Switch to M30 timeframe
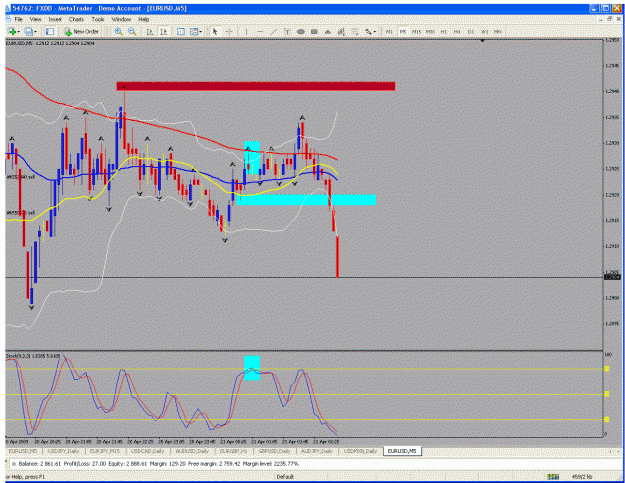The image size is (625, 483). pyautogui.click(x=430, y=31)
